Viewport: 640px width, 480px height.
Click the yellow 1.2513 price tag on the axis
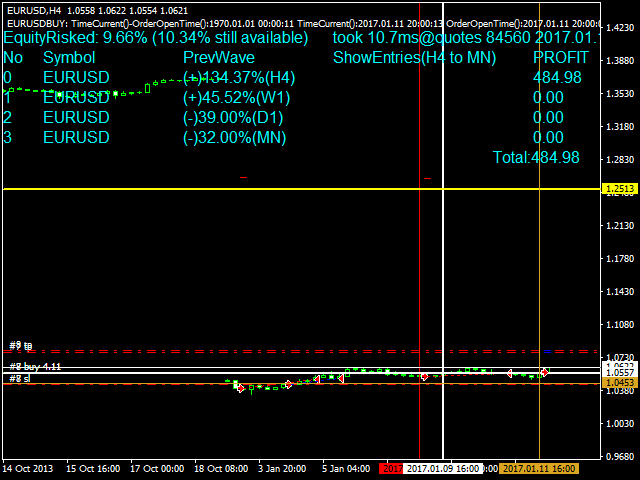pyautogui.click(x=614, y=188)
